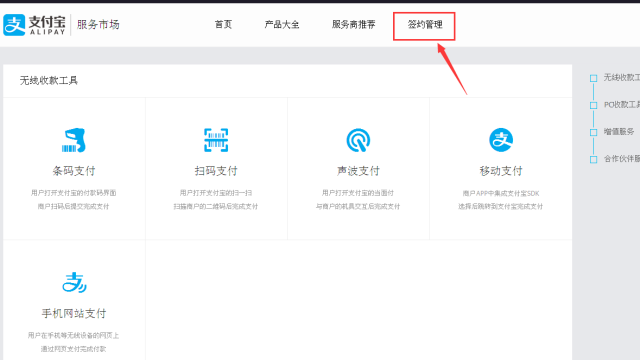Open the 移动支付 title
640x360 pixels.
pyautogui.click(x=501, y=171)
